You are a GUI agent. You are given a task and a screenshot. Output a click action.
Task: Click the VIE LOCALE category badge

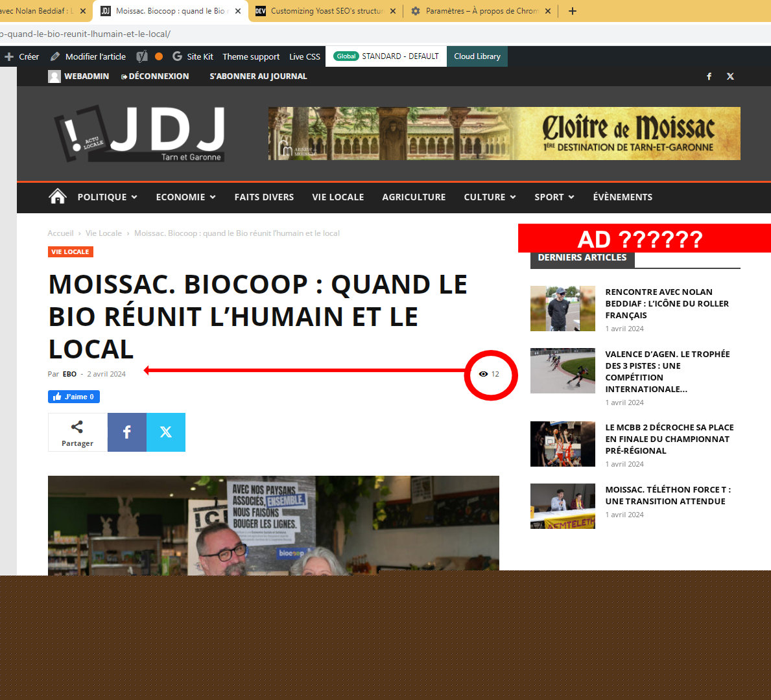point(70,251)
